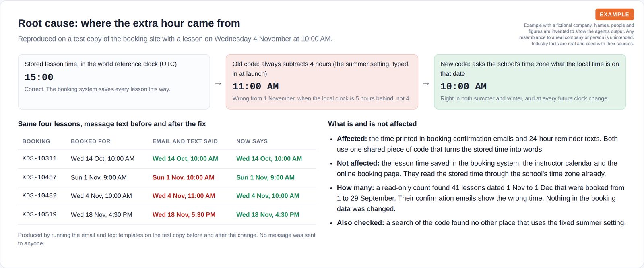This screenshot has width=644, height=268.
Task: Select booking ID KDS-10311
Action: tap(39, 159)
